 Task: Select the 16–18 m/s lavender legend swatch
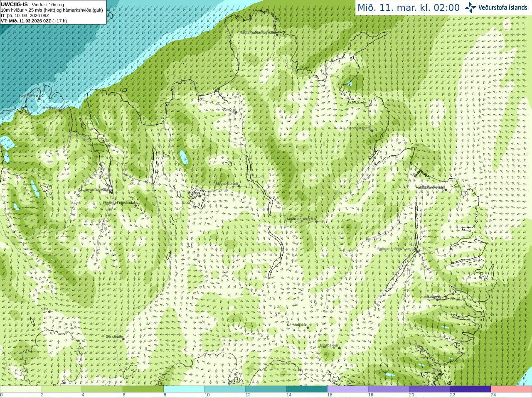pos(348,389)
